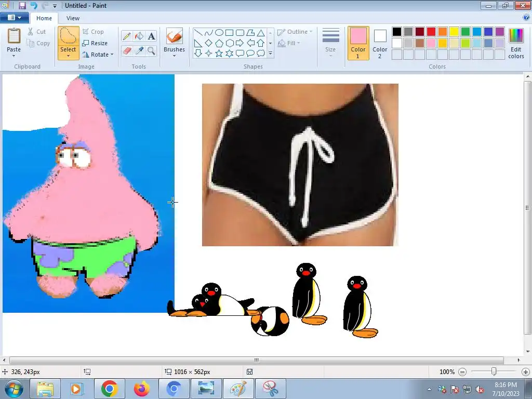The width and height of the screenshot is (532, 399).
Task: Switch to the Home tab
Action: pyautogui.click(x=44, y=18)
